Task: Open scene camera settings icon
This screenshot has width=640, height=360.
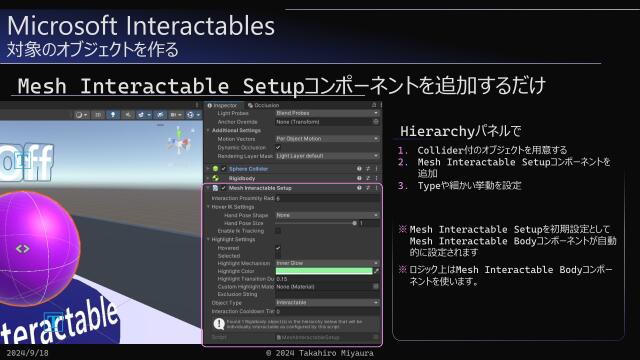Action: click(176, 115)
